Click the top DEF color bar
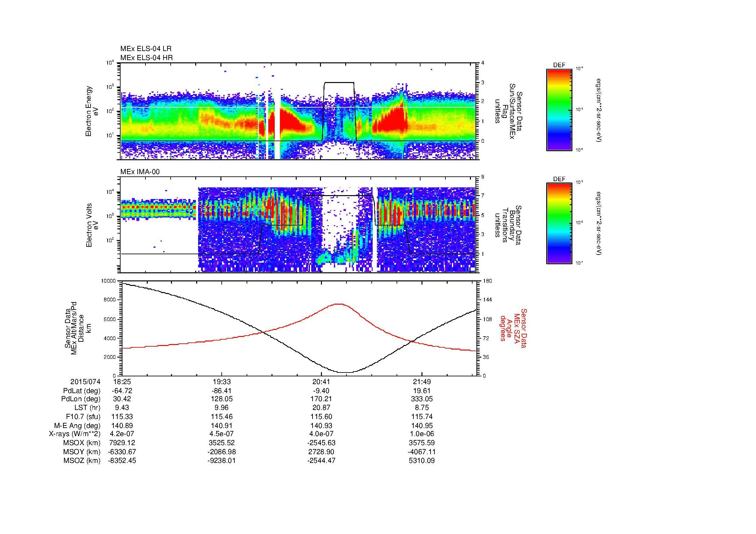 click(x=559, y=110)
